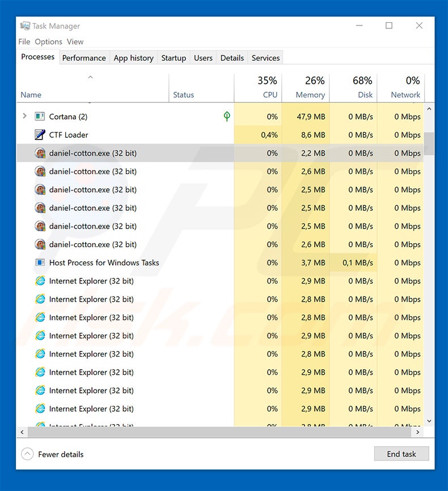Switch to the Performance tab

pyautogui.click(x=84, y=58)
